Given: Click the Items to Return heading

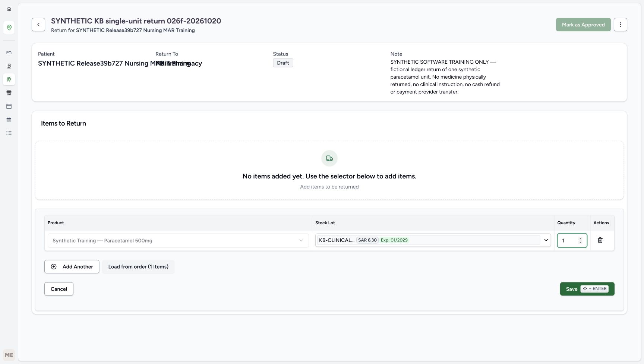Looking at the screenshot, I should coord(63,123).
